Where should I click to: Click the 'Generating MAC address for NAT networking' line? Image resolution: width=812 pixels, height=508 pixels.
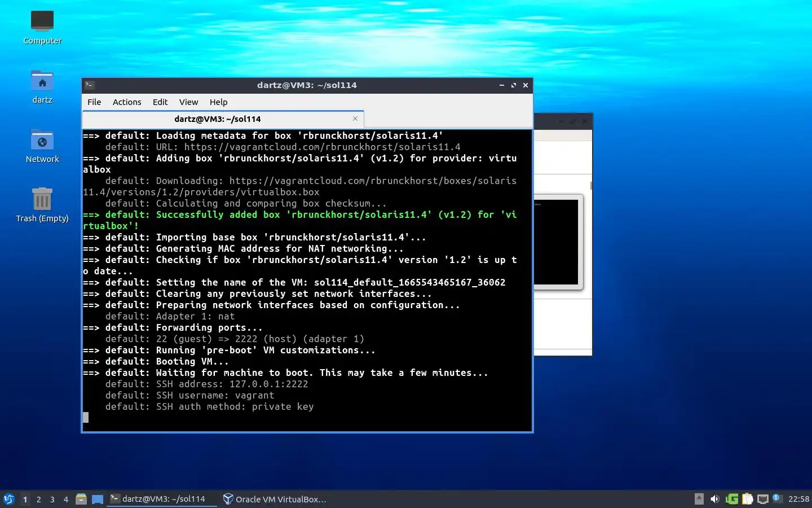pyautogui.click(x=243, y=248)
